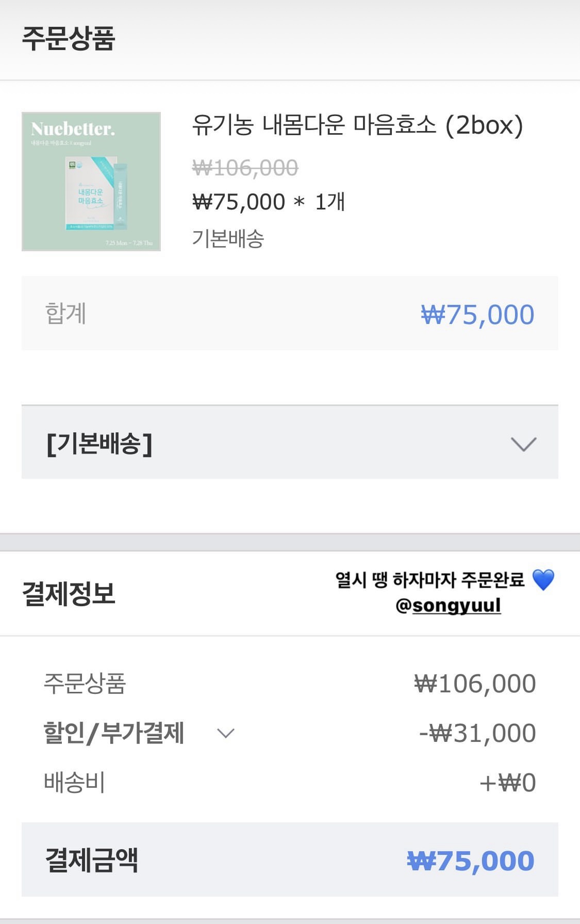Viewport: 580px width, 924px height.
Task: Tap the 열시 땡 하자마자 주문완료 caption
Action: (x=429, y=580)
